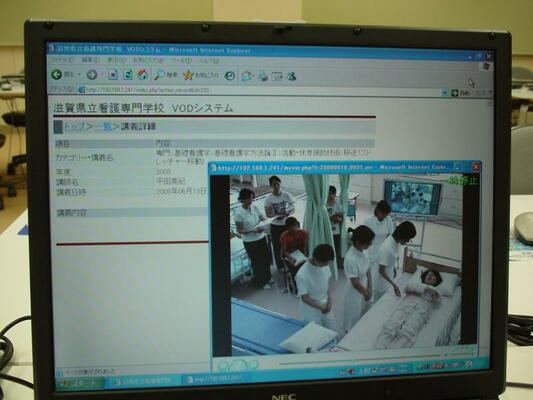Follow the 一覧 breadcrumb link

[103, 127]
